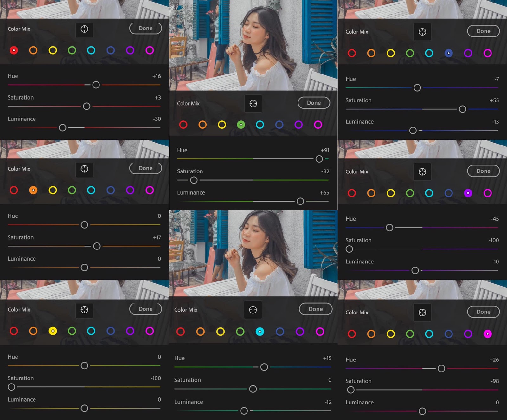
Task: Click the Saturation slider handle at -82
Action: tap(194, 180)
